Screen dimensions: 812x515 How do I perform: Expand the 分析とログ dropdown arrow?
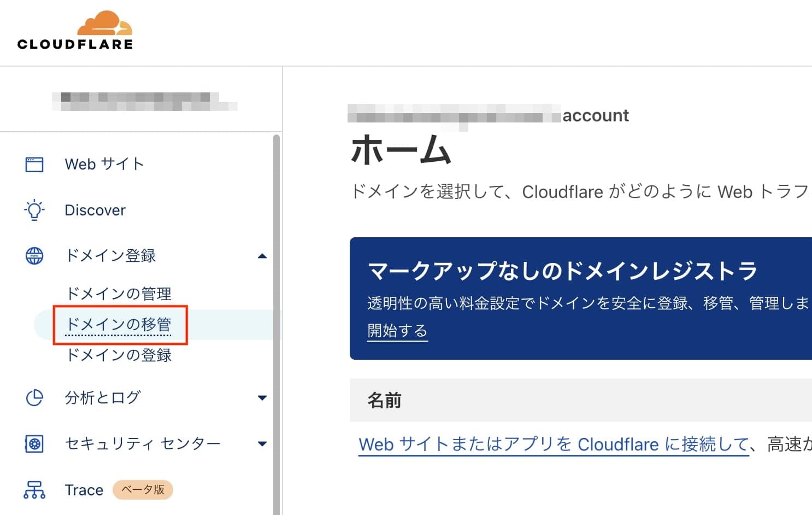point(262,398)
